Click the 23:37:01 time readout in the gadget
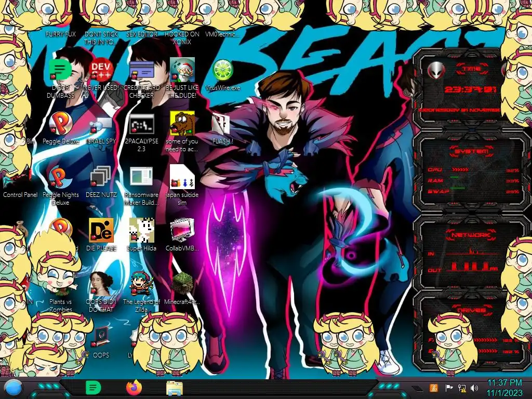532x399 pixels. point(471,89)
